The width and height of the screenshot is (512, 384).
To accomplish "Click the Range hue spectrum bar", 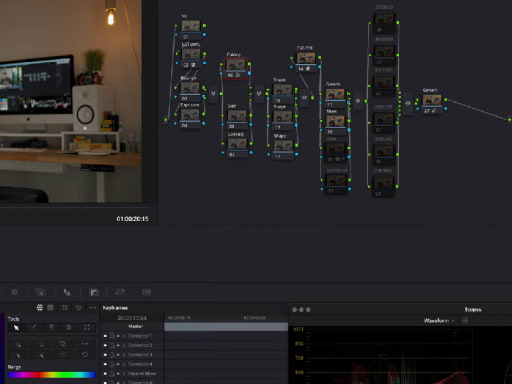I will click(x=52, y=375).
